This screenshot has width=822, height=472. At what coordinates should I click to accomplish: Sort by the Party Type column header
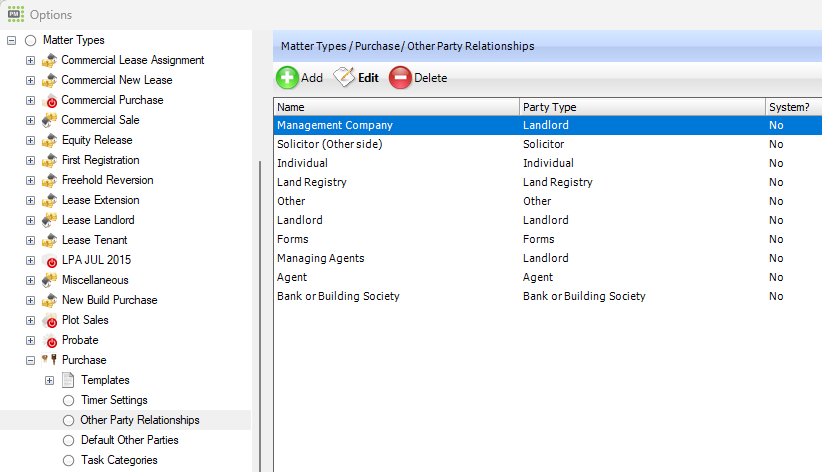642,107
